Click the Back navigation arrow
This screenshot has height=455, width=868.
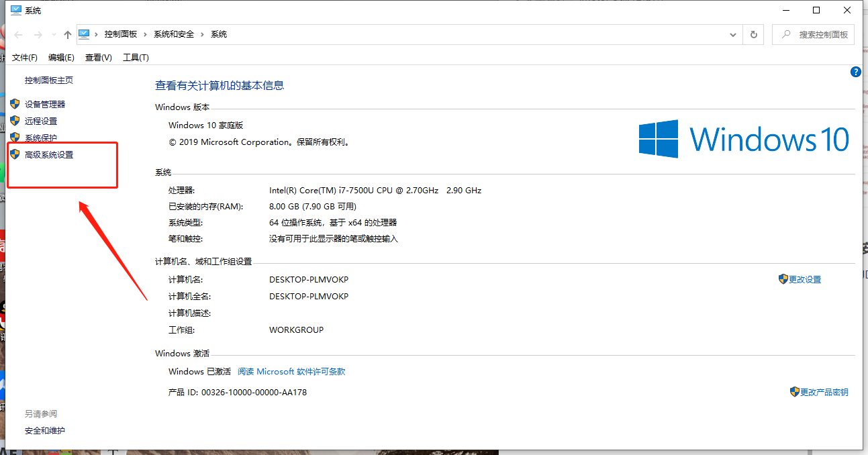pyautogui.click(x=19, y=34)
